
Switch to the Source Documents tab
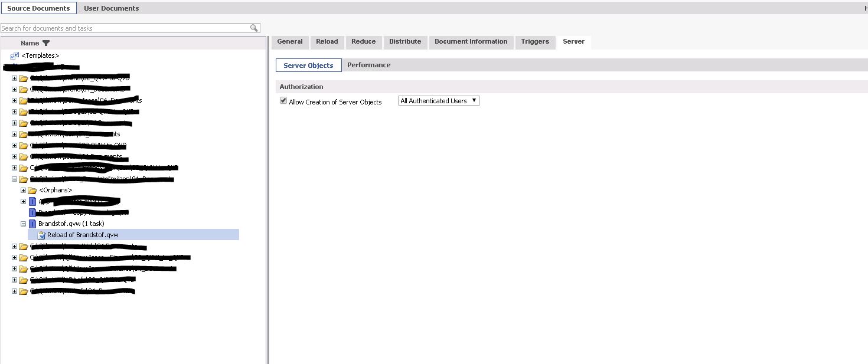pyautogui.click(x=38, y=8)
